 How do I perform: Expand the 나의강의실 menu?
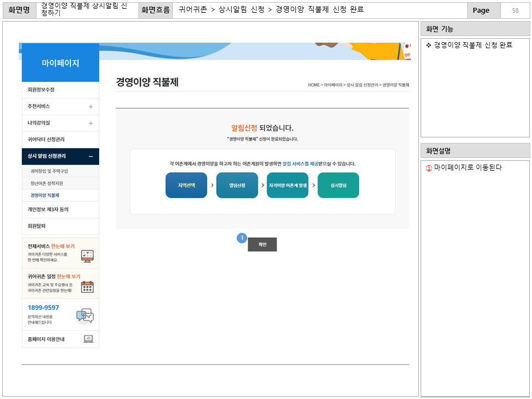(60, 122)
